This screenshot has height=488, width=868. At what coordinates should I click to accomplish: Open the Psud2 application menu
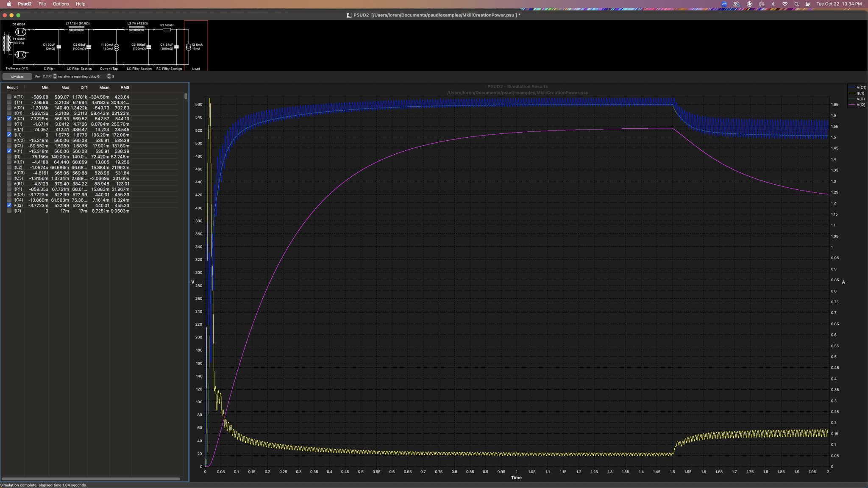[x=25, y=4]
